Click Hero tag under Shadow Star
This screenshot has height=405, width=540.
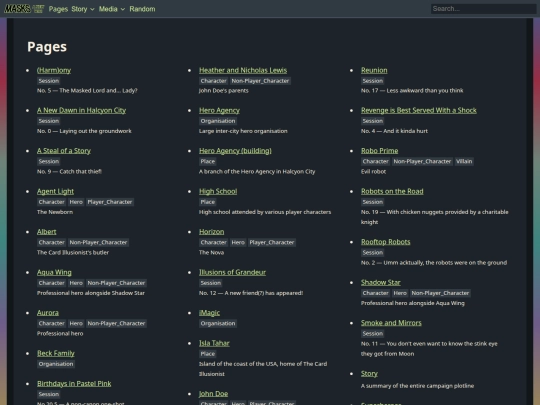click(400, 293)
